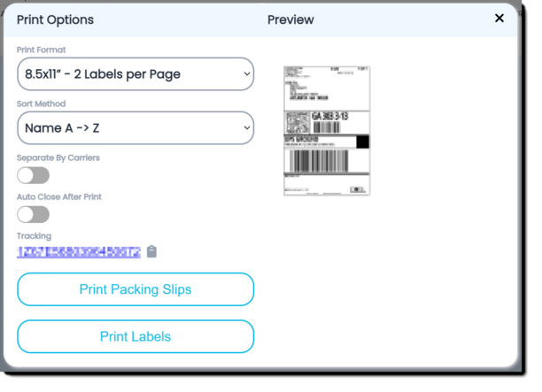The image size is (542, 392).
Task: Click the Print Options heading
Action: (x=55, y=19)
